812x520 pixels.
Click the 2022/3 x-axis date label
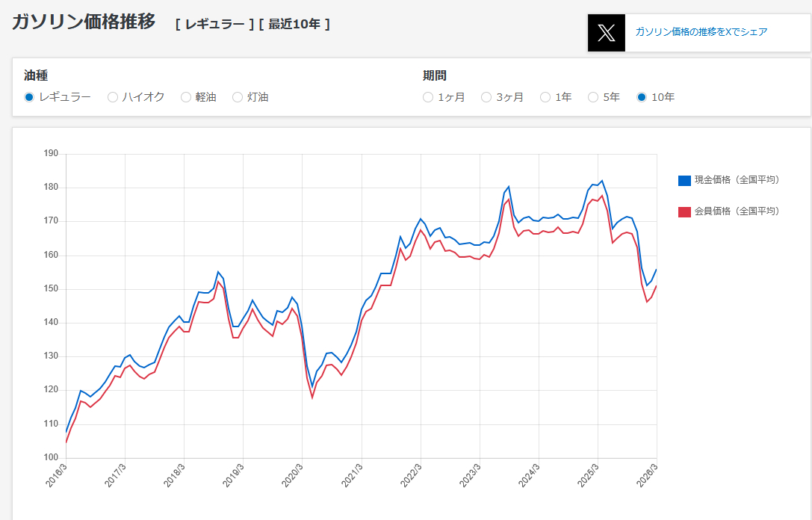click(x=410, y=476)
